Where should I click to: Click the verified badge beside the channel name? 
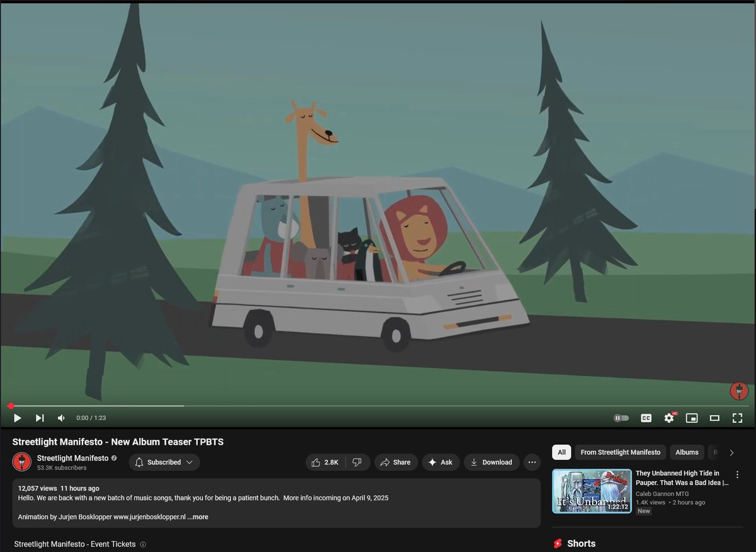coord(114,458)
